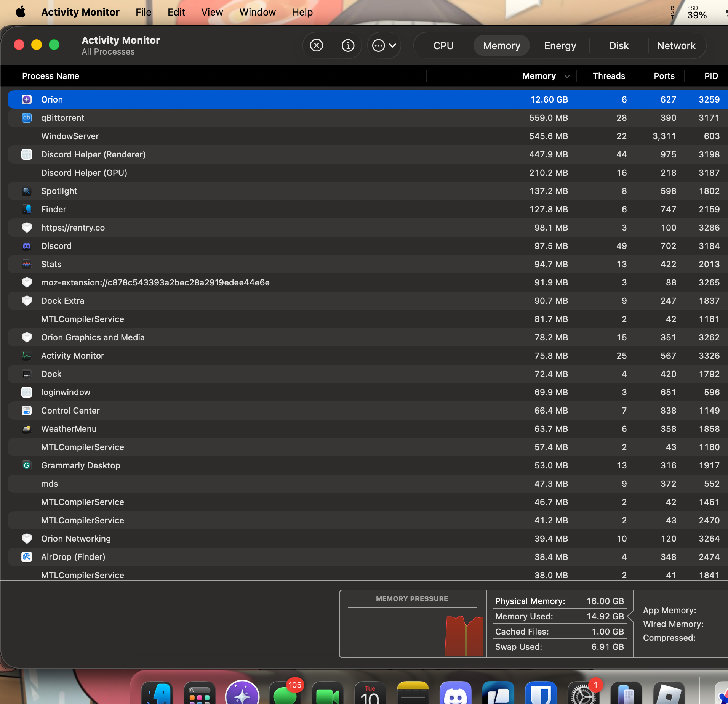
Task: Sort processes by PID
Action: (x=710, y=76)
